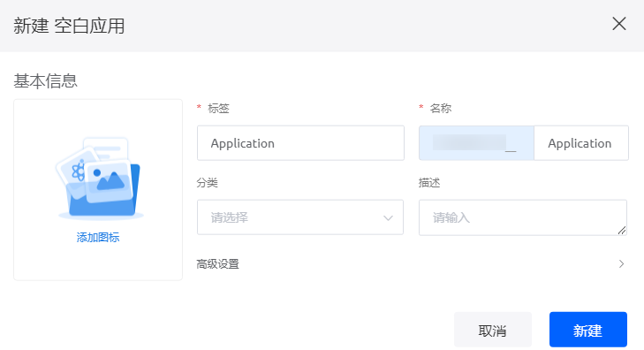Click the 名称 field label

pyautogui.click(x=441, y=109)
